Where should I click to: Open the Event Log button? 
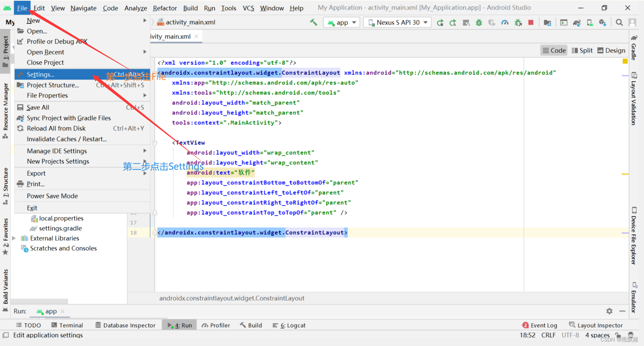pyautogui.click(x=540, y=325)
